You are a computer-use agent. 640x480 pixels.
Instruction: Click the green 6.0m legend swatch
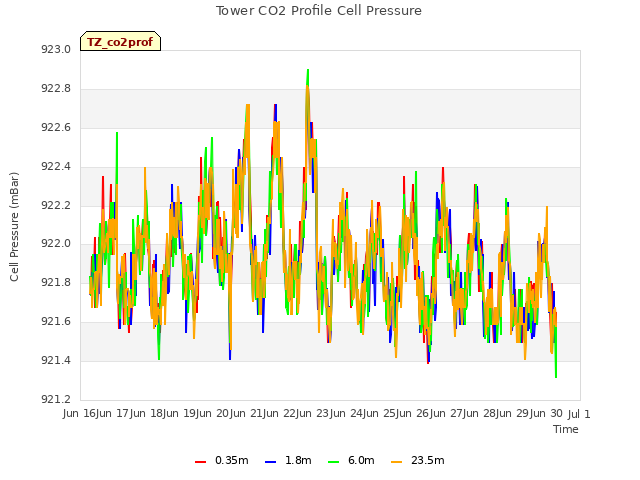333,461
